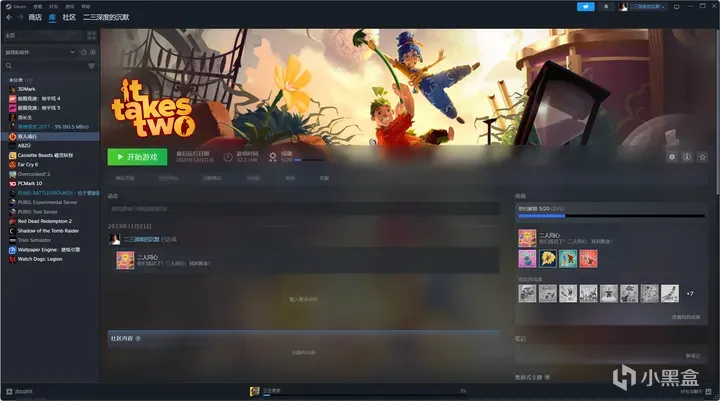Open the Steam menu in title bar

click(16, 6)
